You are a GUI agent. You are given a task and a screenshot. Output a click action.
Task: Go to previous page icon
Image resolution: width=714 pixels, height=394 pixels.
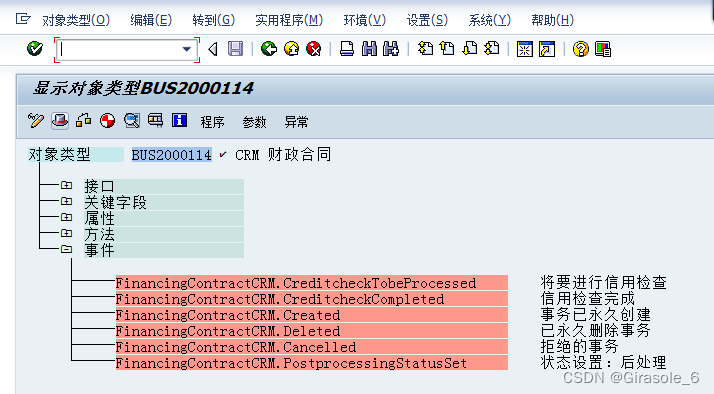(447, 48)
